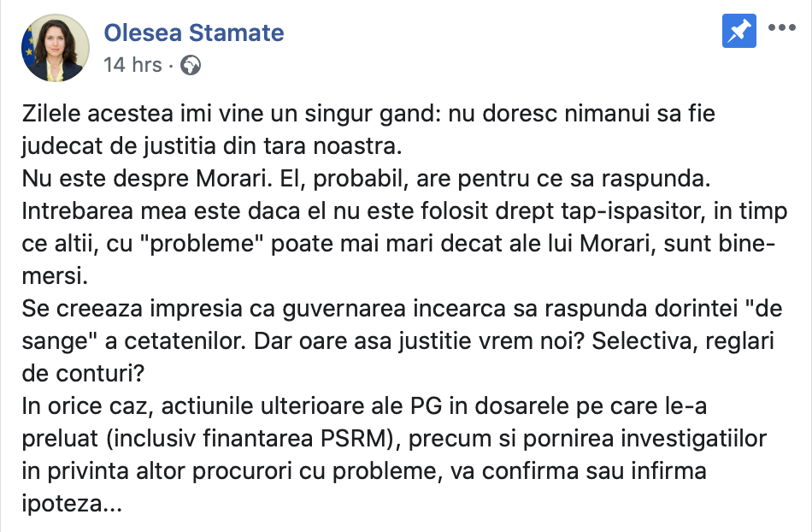Open the three-dot post options menu

point(782,27)
